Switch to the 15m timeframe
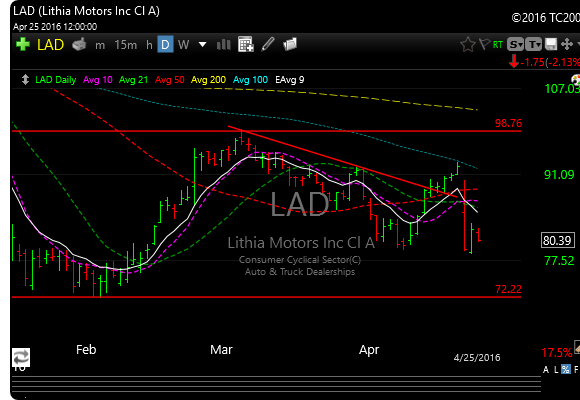This screenshot has width=580, height=400. click(125, 45)
